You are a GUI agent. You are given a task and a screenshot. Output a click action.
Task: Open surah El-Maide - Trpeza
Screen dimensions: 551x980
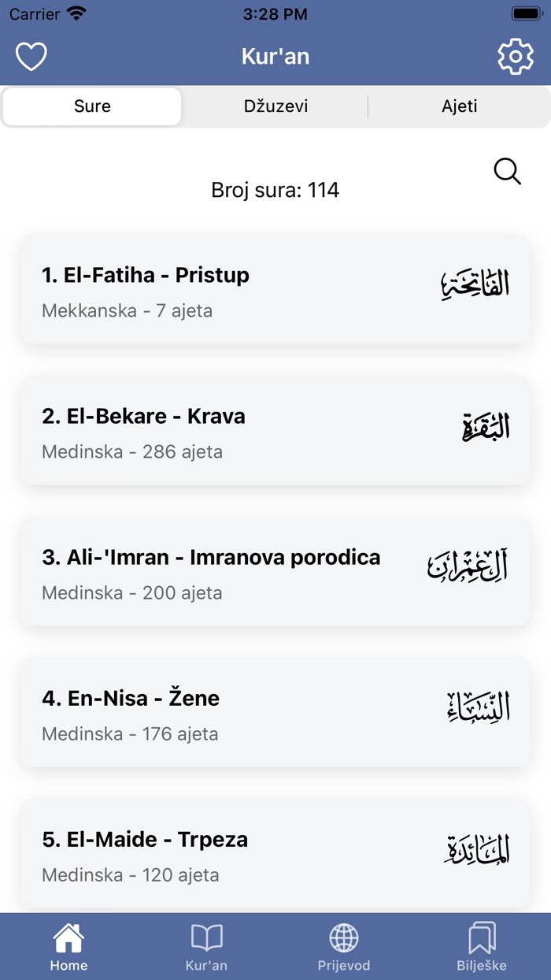(275, 853)
